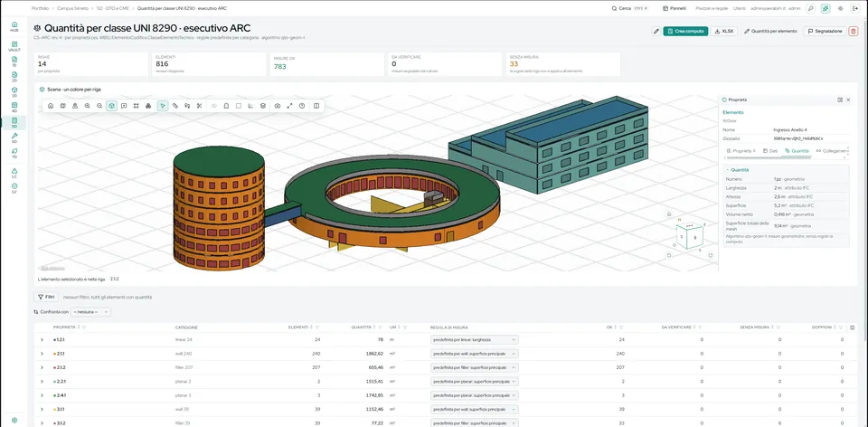Open measure rule dropdown for linear: lunghezza
868x427 pixels.
point(475,339)
